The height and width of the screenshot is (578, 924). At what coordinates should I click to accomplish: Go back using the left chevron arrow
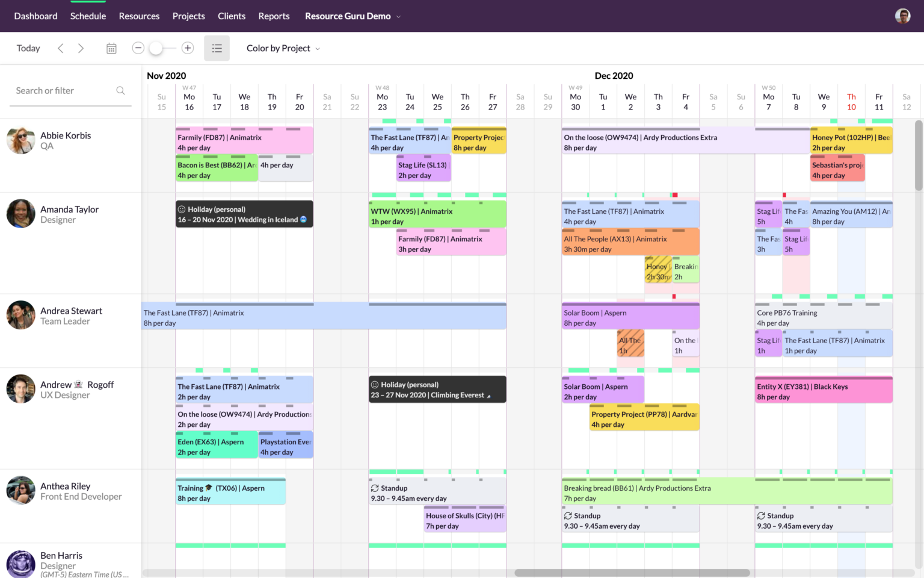click(60, 48)
